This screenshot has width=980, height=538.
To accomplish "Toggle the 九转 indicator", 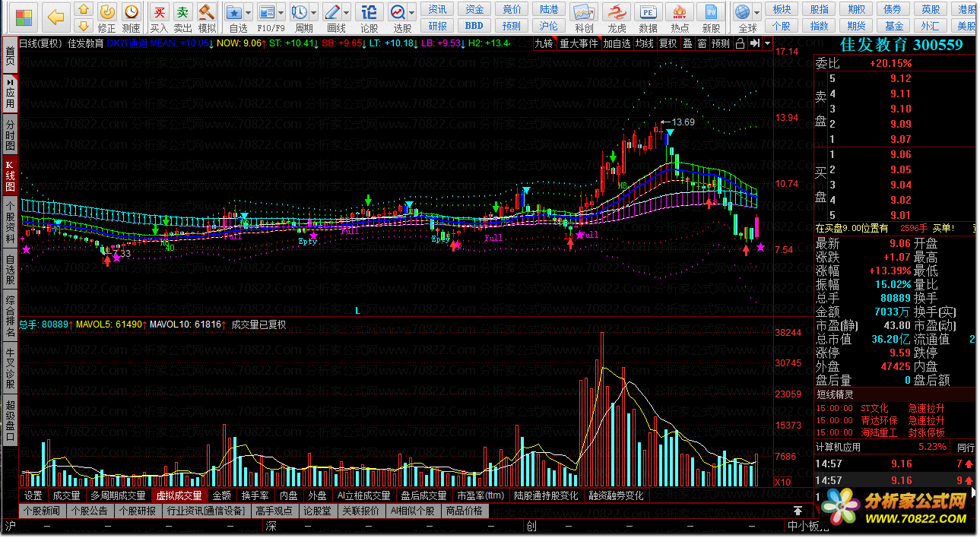I will click(544, 43).
